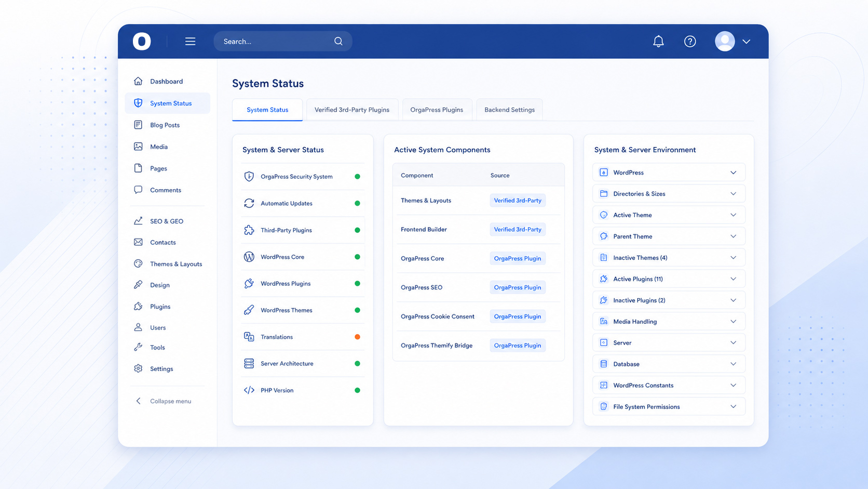This screenshot has width=868, height=489.
Task: Click the Users person icon
Action: pyautogui.click(x=138, y=327)
